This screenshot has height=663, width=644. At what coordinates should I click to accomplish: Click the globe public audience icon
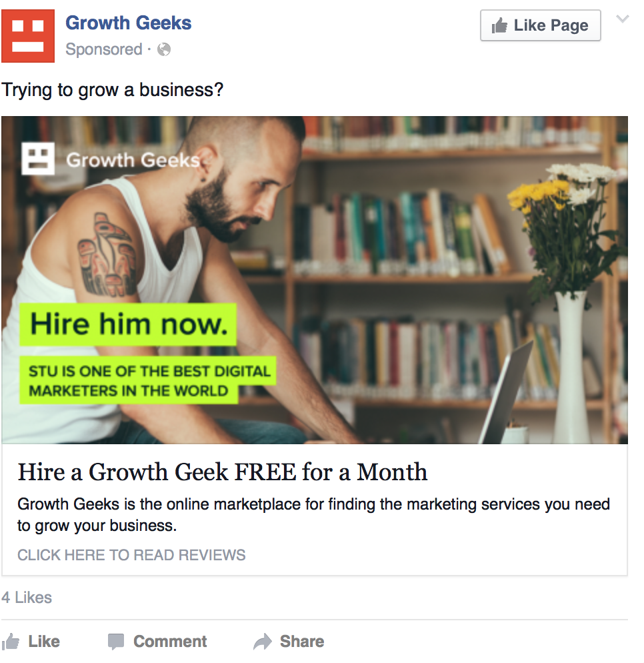tap(164, 49)
